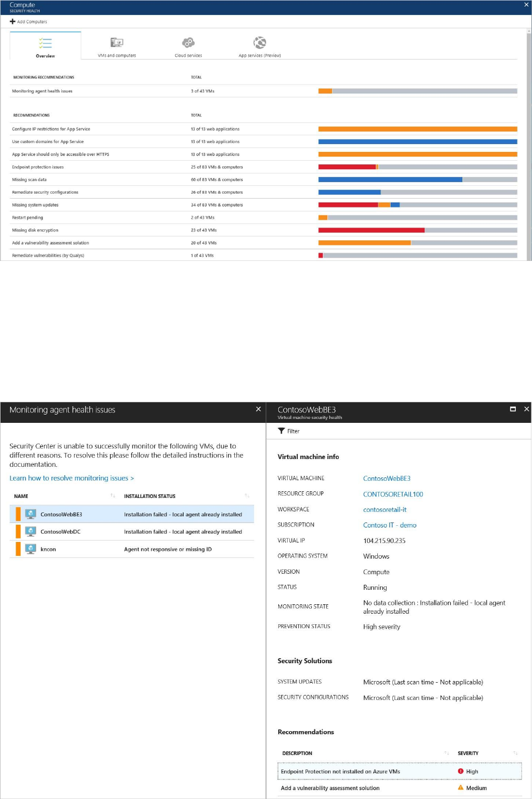Open Add a vulnerability assessment solution in VM blade
Screen dimensions: 532x799
pyautogui.click(x=400, y=788)
